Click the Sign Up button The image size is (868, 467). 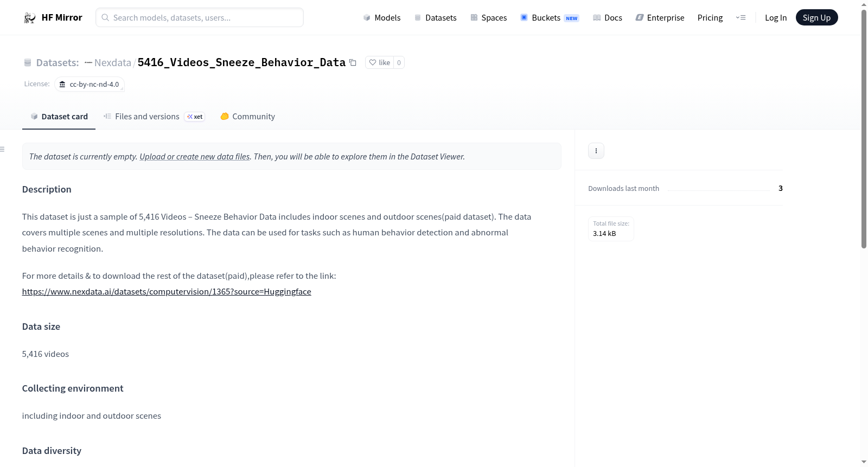click(x=816, y=18)
